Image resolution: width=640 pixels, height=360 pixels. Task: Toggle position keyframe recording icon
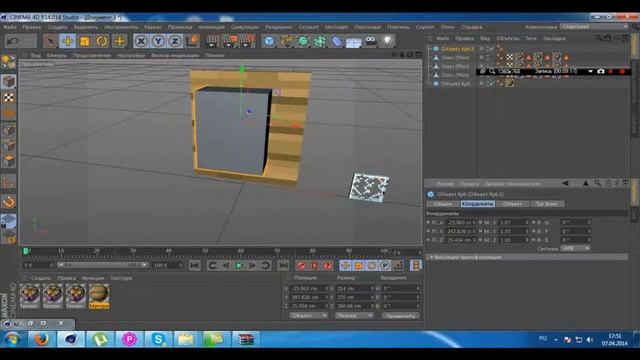coord(345,266)
